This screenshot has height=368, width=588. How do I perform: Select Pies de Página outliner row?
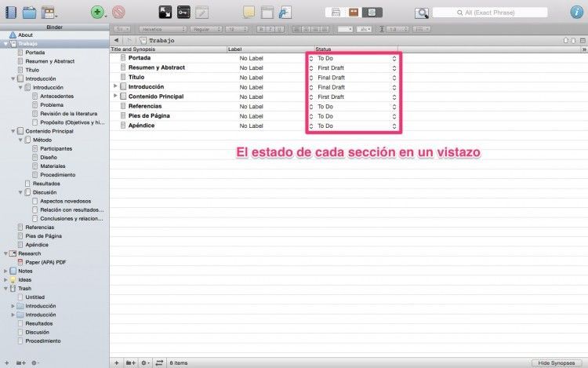[x=148, y=116]
